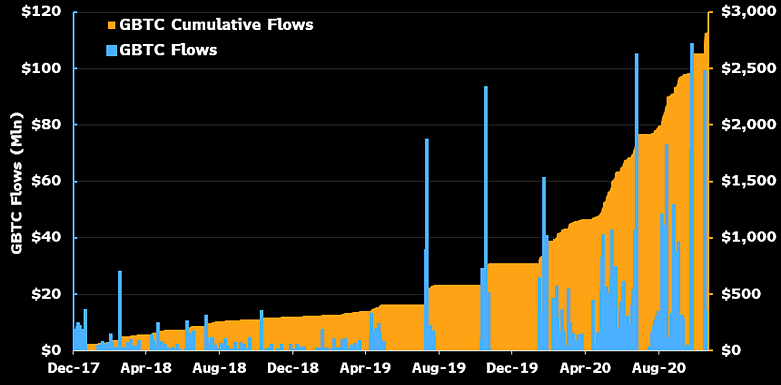Viewport: 781px width, 385px height.
Task: Click the Aug-18 date label
Action: click(220, 369)
